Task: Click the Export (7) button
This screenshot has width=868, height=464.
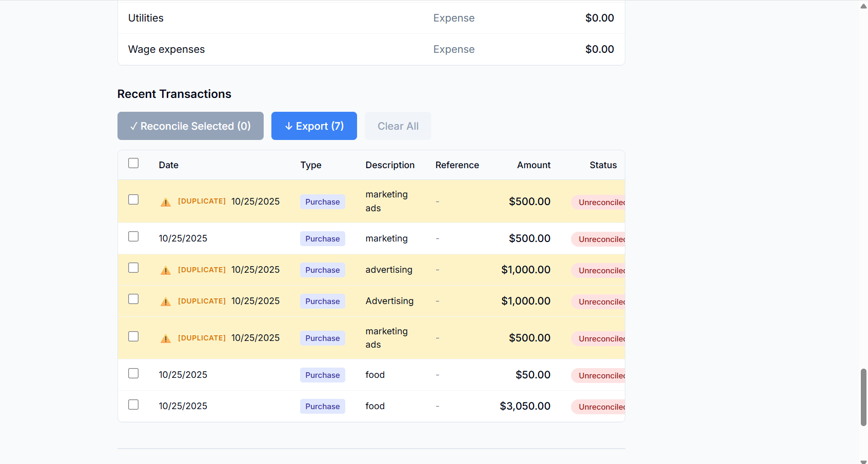Action: 314,126
